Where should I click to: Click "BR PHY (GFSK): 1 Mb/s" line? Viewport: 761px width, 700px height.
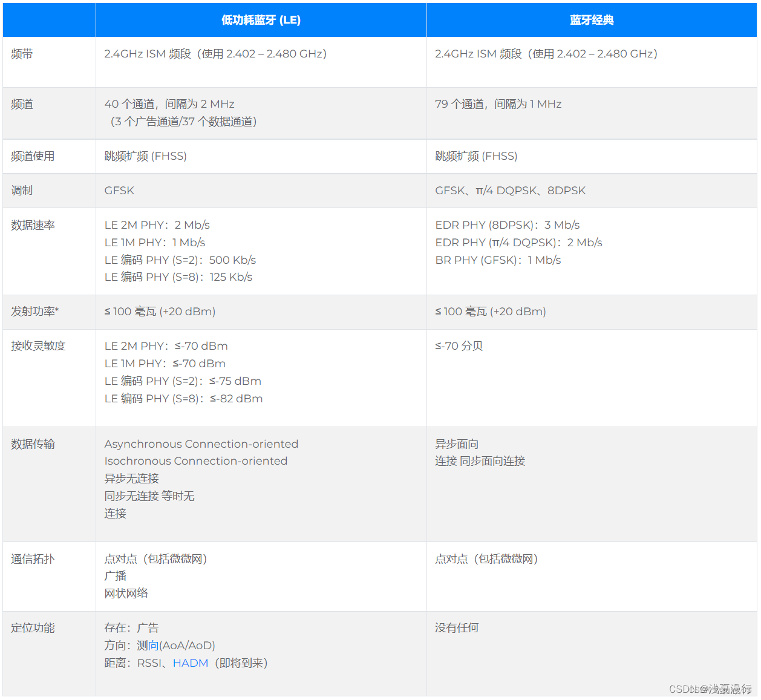point(498,260)
